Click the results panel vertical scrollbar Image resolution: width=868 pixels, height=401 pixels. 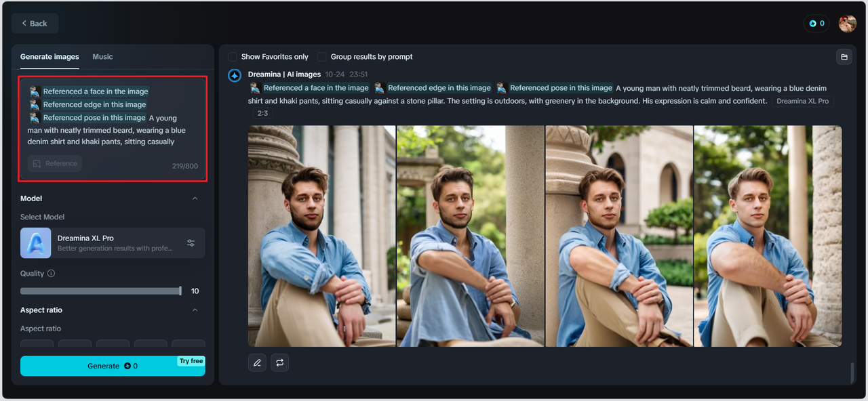(x=852, y=372)
